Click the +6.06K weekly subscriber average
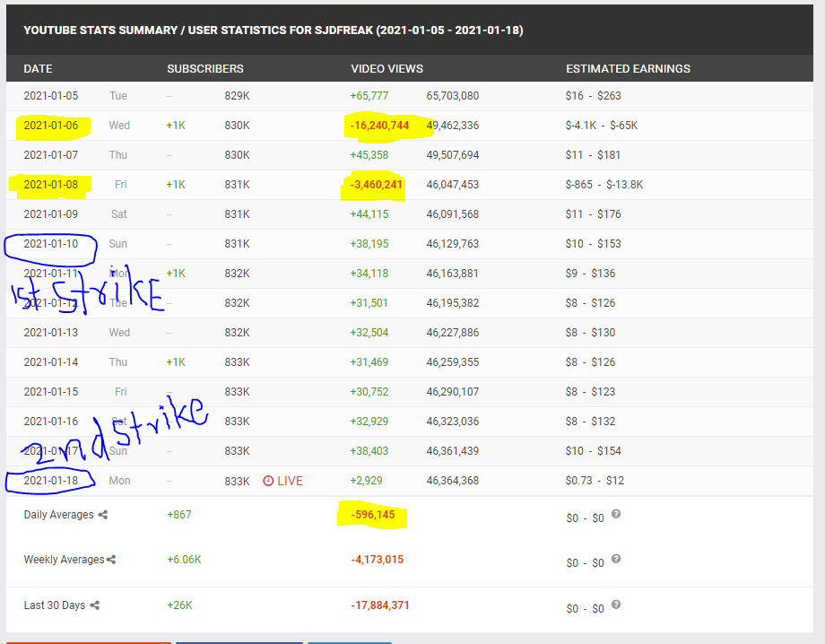The image size is (825, 644). (184, 560)
